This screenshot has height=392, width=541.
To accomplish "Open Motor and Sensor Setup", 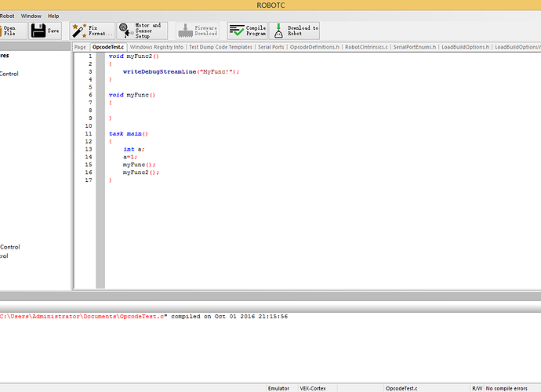I will click(x=142, y=31).
